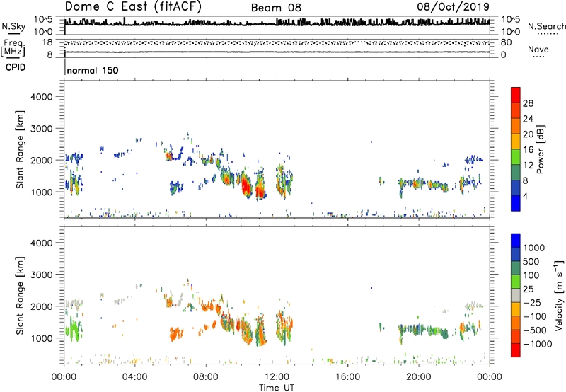Image resolution: width=566 pixels, height=392 pixels.
Task: Click the '20:00' time axis tick label
Action: pyautogui.click(x=418, y=377)
